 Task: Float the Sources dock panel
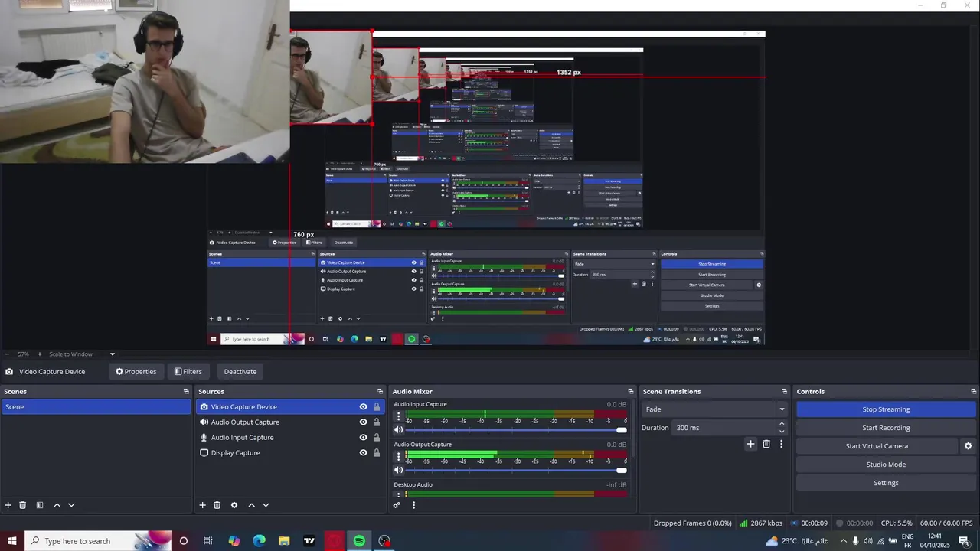point(380,391)
